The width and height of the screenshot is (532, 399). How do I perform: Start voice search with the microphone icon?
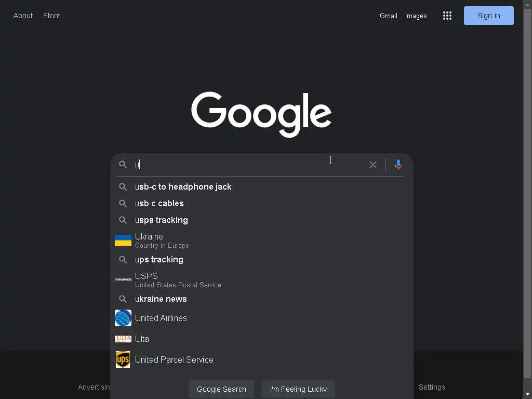point(398,165)
